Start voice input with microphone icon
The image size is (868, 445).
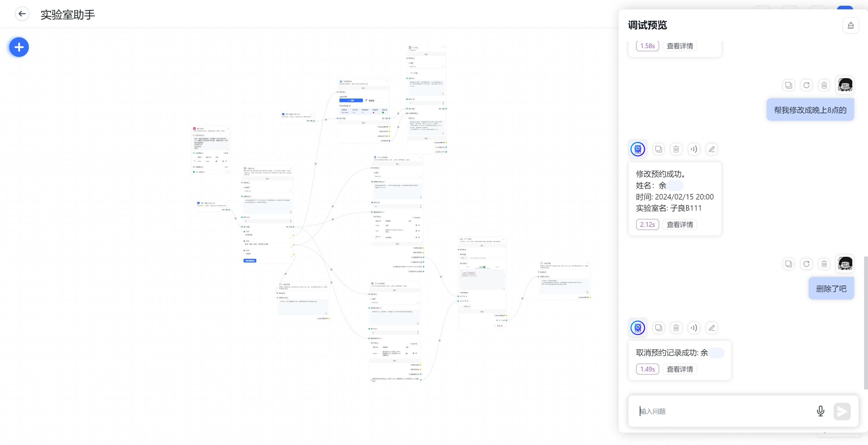tap(820, 411)
